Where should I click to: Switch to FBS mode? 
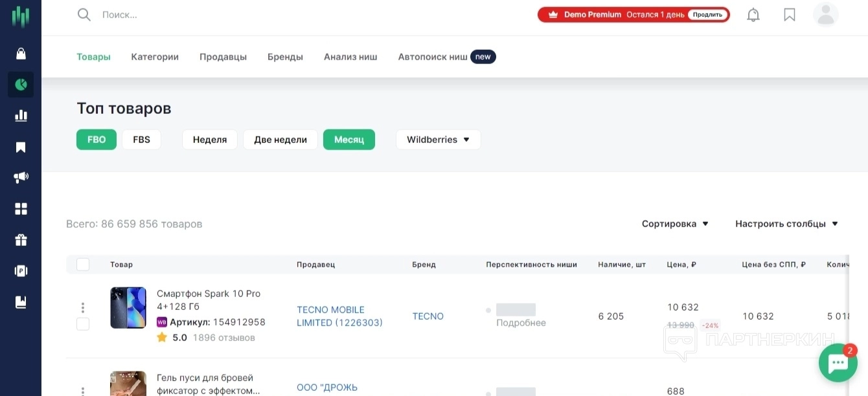(x=141, y=140)
